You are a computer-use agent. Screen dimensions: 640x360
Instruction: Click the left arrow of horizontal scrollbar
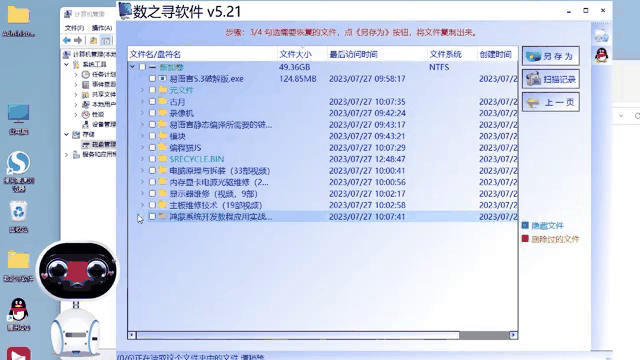[131, 336]
